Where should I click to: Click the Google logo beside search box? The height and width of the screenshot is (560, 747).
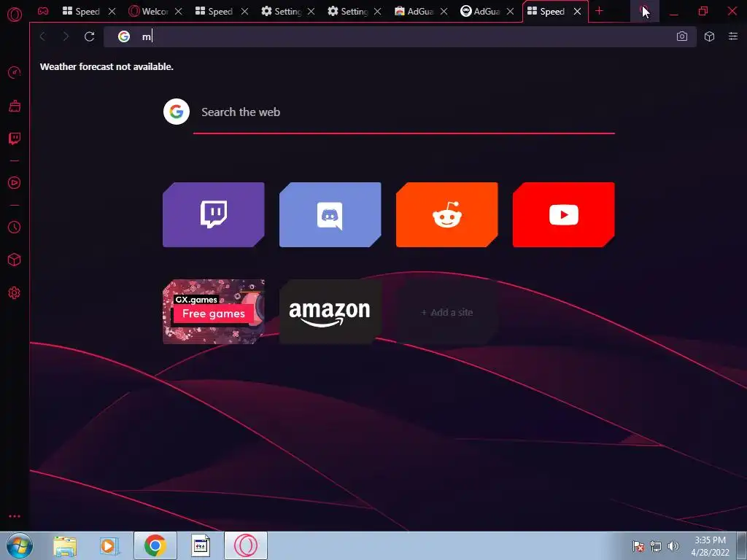point(177,112)
